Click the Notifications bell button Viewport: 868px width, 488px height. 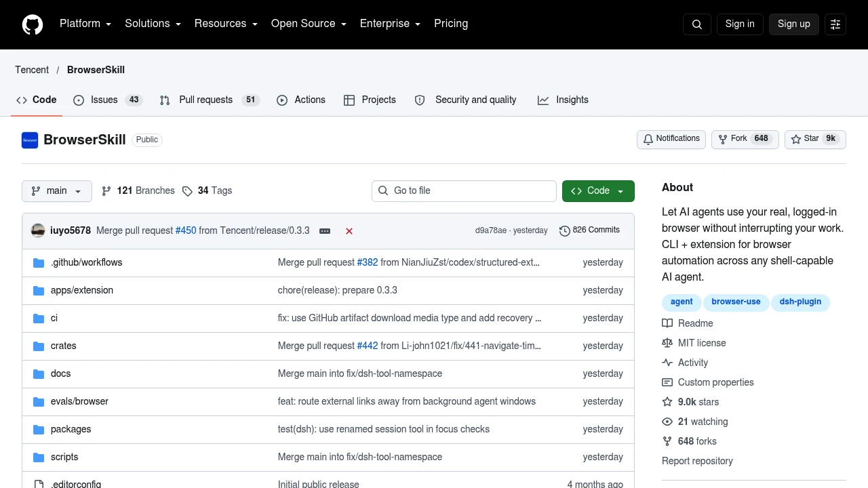click(x=671, y=139)
